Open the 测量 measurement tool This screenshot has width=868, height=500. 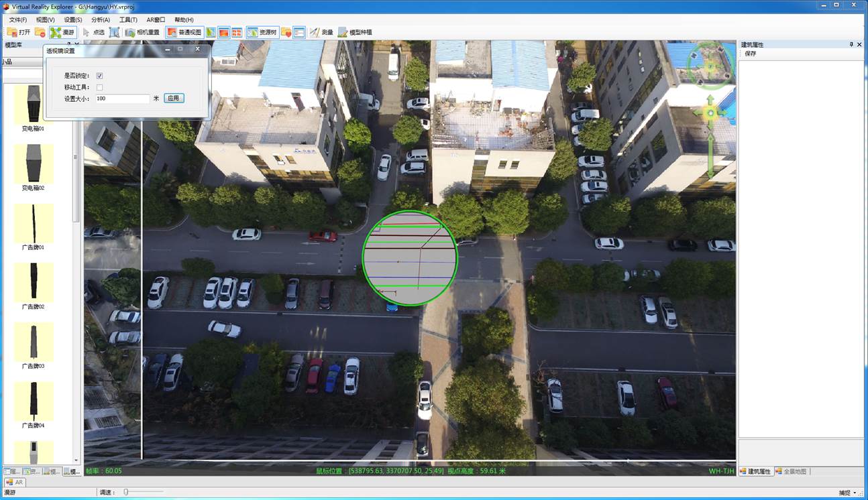click(x=322, y=32)
